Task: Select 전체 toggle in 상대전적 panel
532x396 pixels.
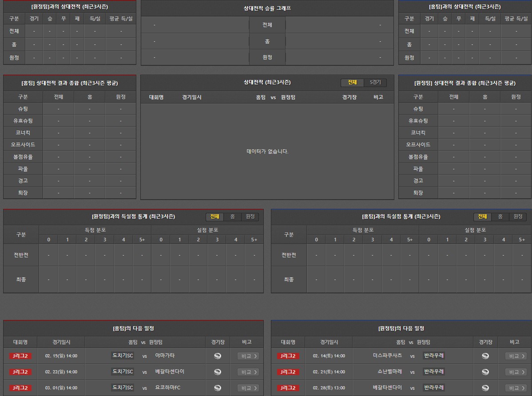Action: tap(352, 83)
